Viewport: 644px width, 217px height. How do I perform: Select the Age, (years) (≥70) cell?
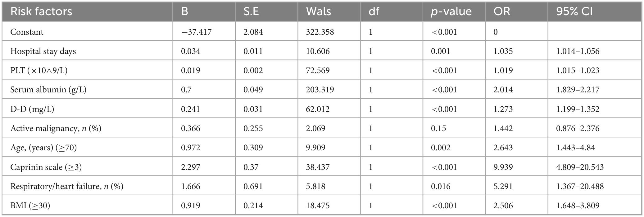pyautogui.click(x=43, y=148)
